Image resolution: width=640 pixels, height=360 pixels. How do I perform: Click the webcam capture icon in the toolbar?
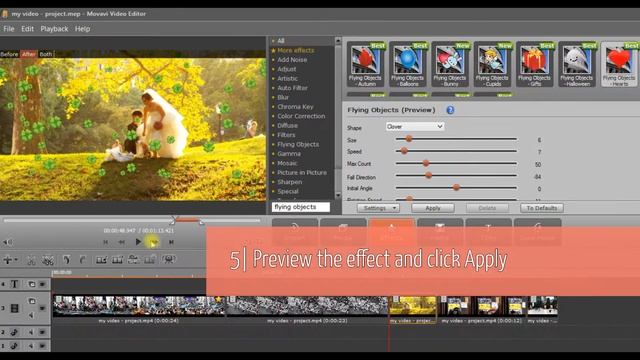(x=168, y=260)
